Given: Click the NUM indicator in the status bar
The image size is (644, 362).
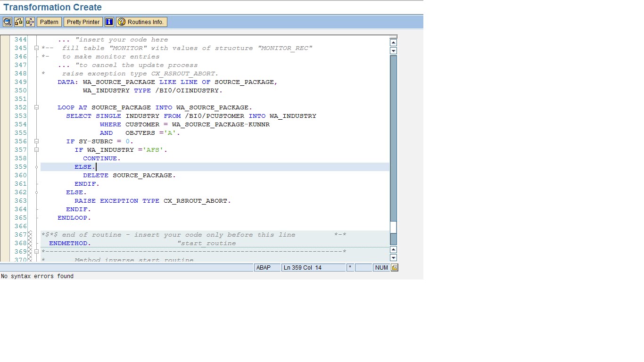Looking at the screenshot, I should 381,267.
